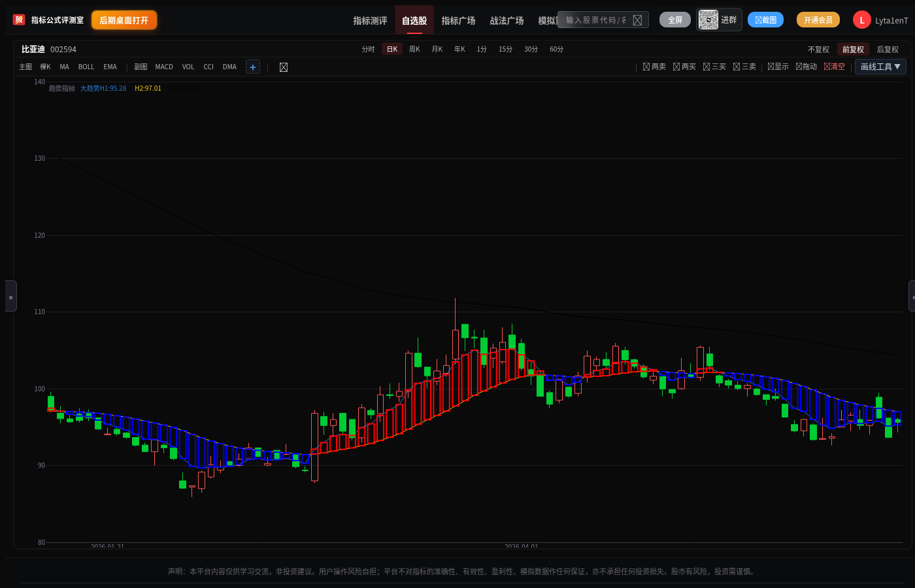Viewport: 915px width, 588px height.
Task: Click the 副图 label
Action: 141,67
